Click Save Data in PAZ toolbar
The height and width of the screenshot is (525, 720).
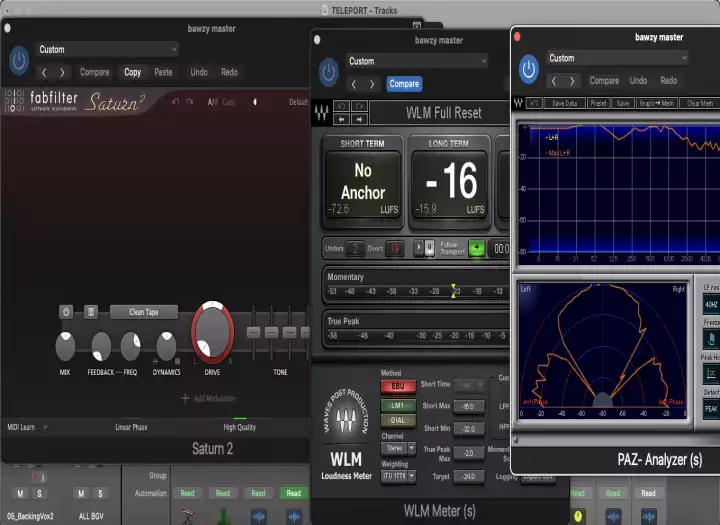564,103
